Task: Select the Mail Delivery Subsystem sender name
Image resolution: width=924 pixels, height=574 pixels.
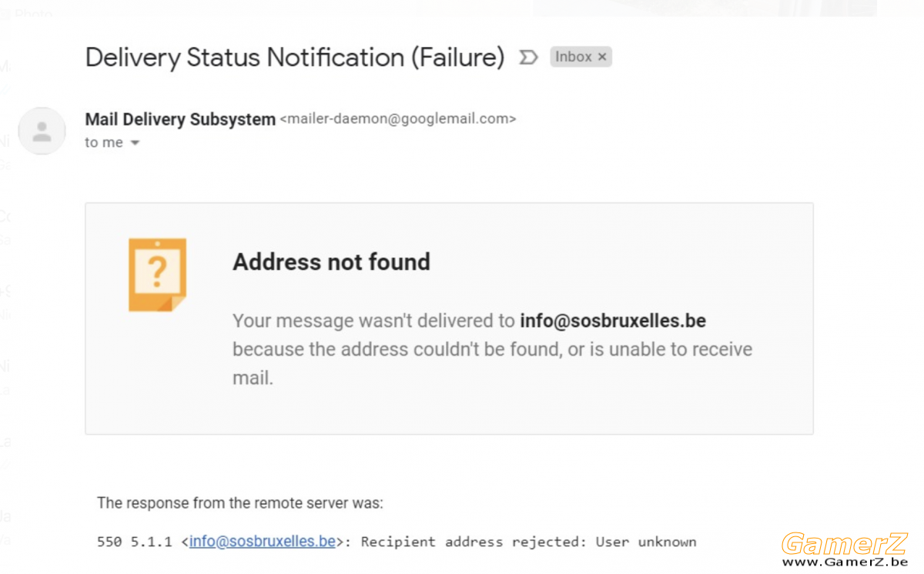Action: tap(180, 119)
